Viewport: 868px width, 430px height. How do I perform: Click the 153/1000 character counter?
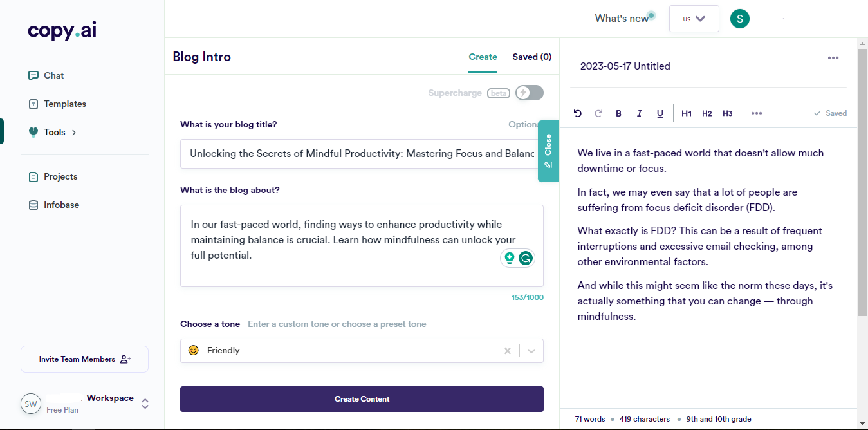click(x=528, y=297)
